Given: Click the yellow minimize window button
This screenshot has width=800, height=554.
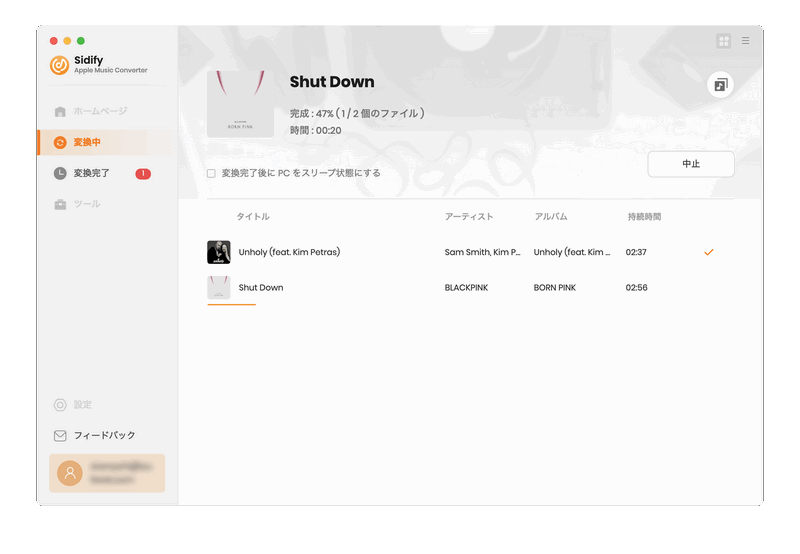Looking at the screenshot, I should coord(67,41).
